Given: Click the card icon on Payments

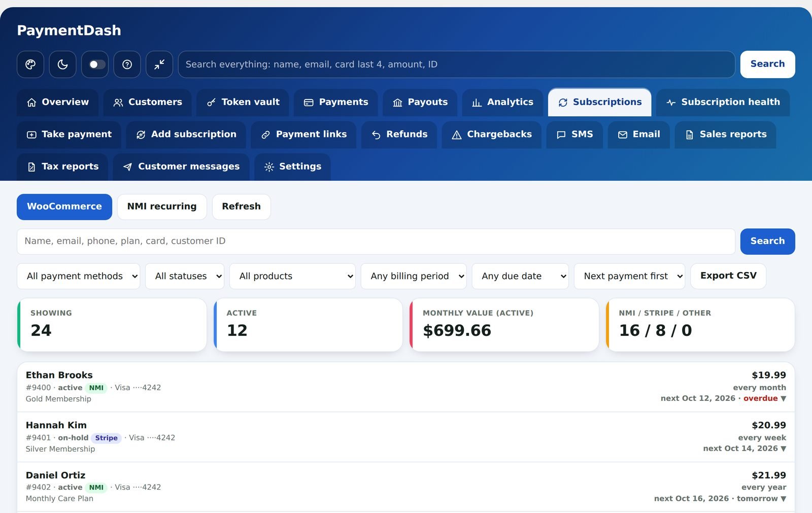Looking at the screenshot, I should point(309,102).
